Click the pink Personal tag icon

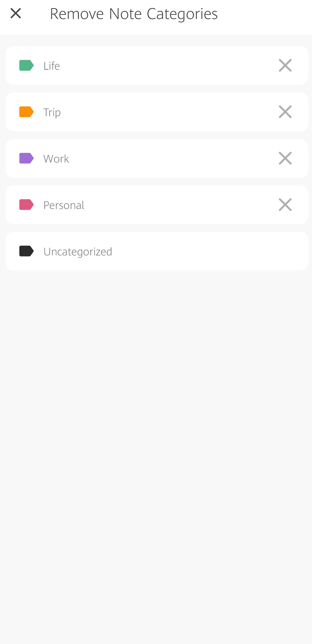26,205
